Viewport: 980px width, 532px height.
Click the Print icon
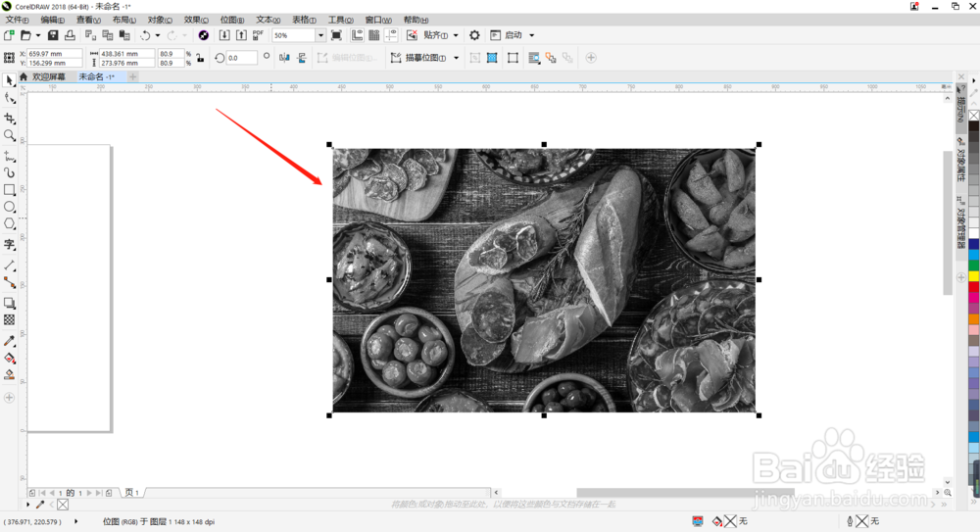[x=70, y=35]
